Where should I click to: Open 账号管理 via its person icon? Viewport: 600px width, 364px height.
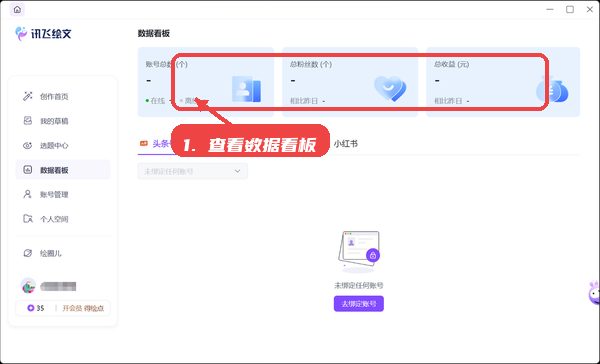28,194
